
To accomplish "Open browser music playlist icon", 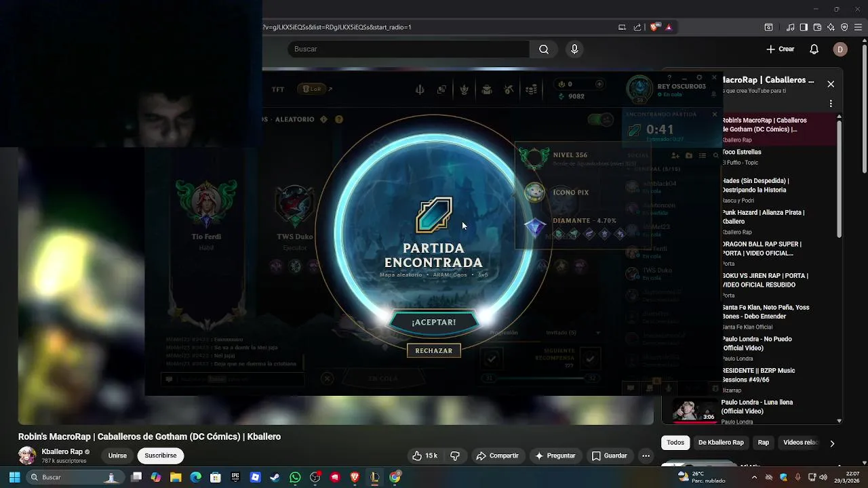I will pos(790,27).
